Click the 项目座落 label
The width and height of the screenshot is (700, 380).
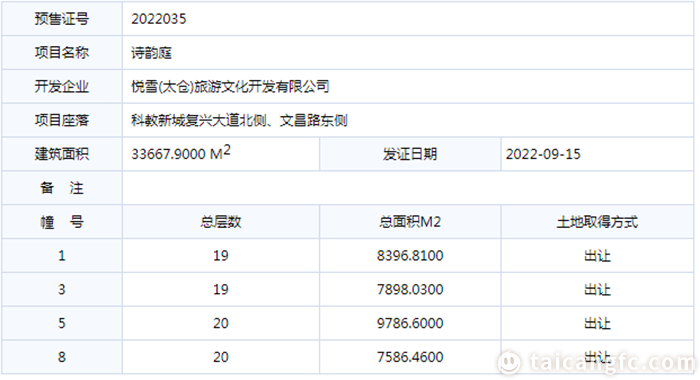click(x=62, y=121)
